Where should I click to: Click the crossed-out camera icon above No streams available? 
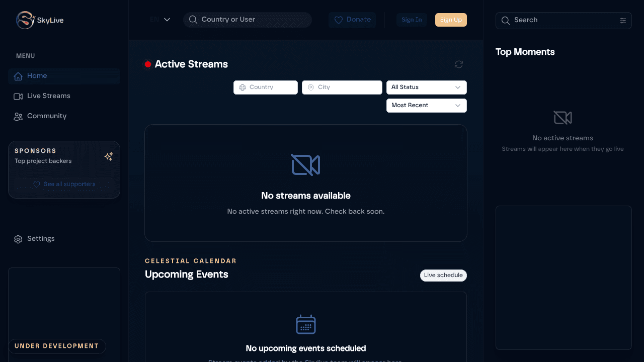305,165
